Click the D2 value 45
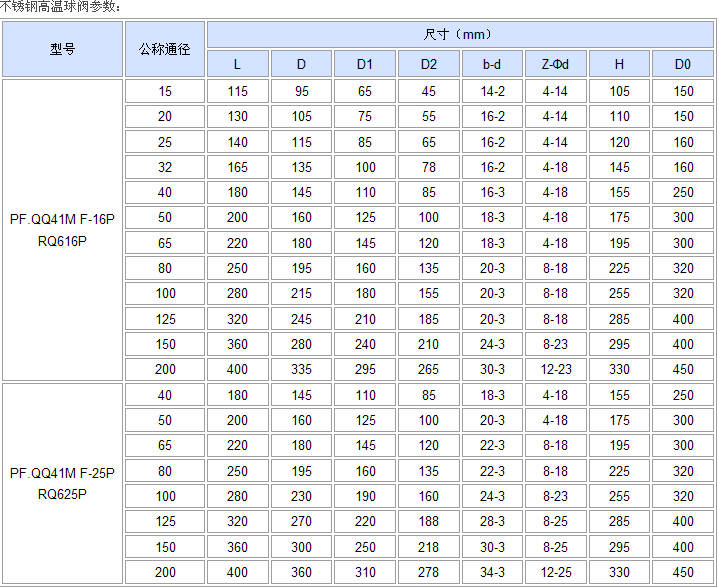This screenshot has height=587, width=719. (429, 91)
